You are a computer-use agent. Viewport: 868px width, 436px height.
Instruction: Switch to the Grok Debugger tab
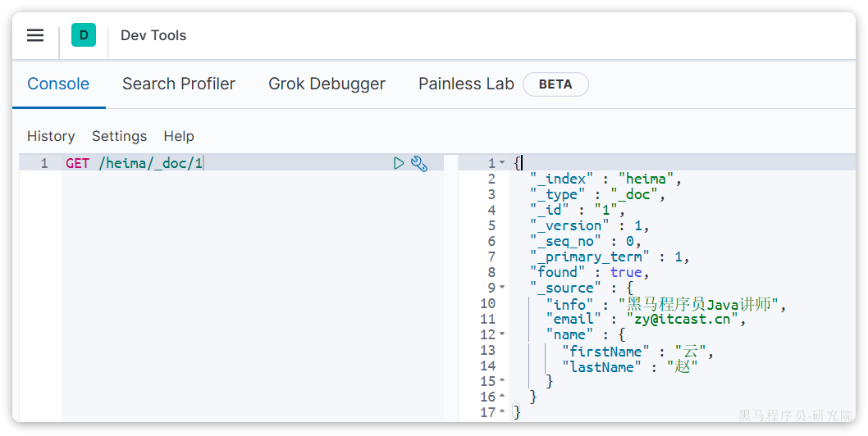(x=327, y=84)
